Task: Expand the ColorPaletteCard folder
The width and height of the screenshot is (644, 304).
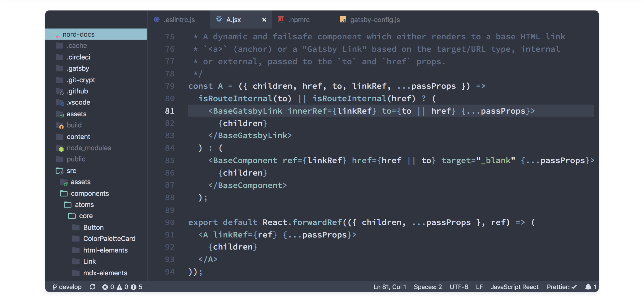Action: click(109, 239)
